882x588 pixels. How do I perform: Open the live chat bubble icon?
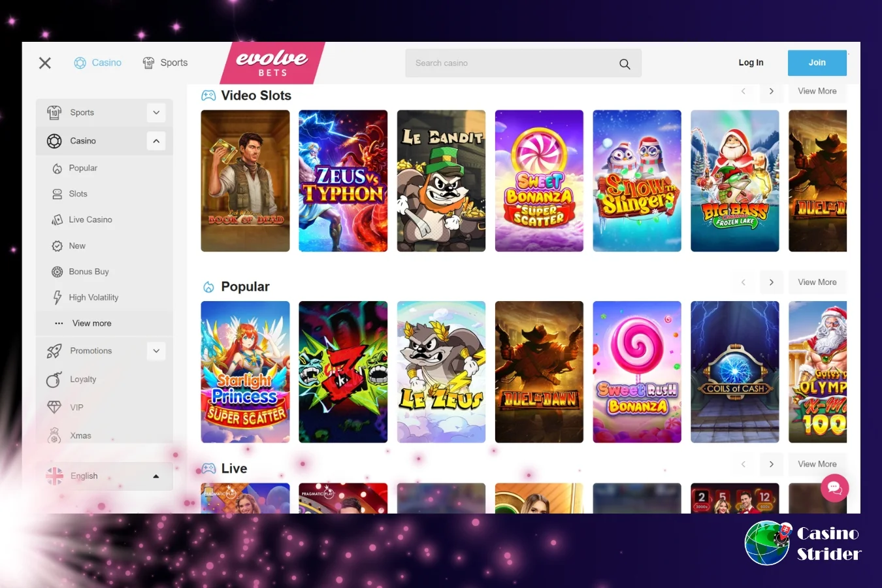coord(834,487)
